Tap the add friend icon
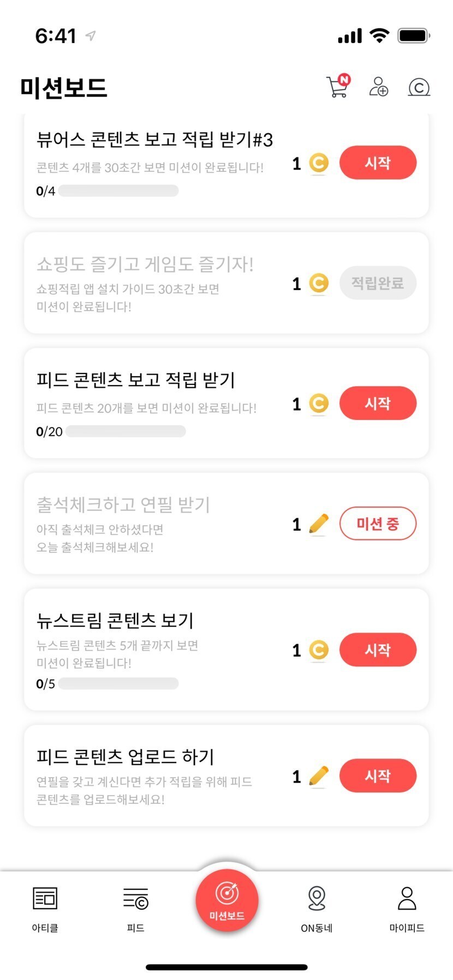This screenshot has height=980, width=453. click(x=378, y=87)
